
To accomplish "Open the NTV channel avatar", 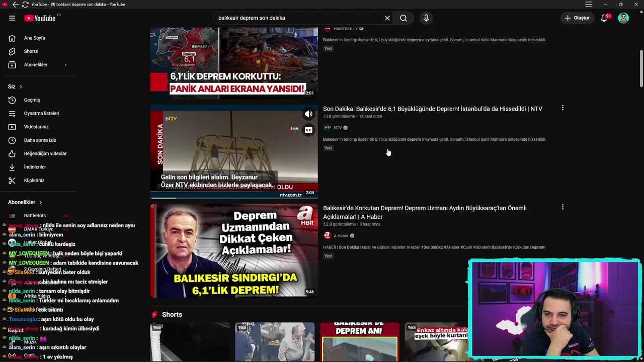I will (x=327, y=128).
